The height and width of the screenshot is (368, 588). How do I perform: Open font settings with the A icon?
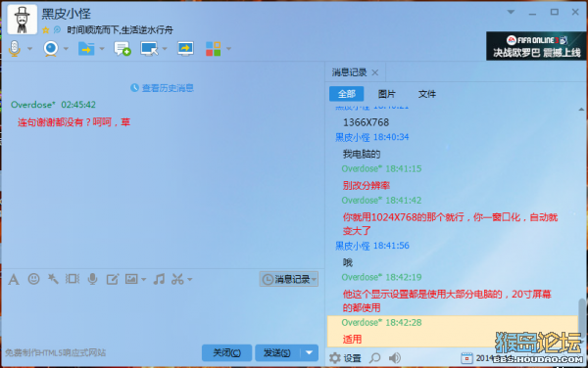(x=14, y=279)
